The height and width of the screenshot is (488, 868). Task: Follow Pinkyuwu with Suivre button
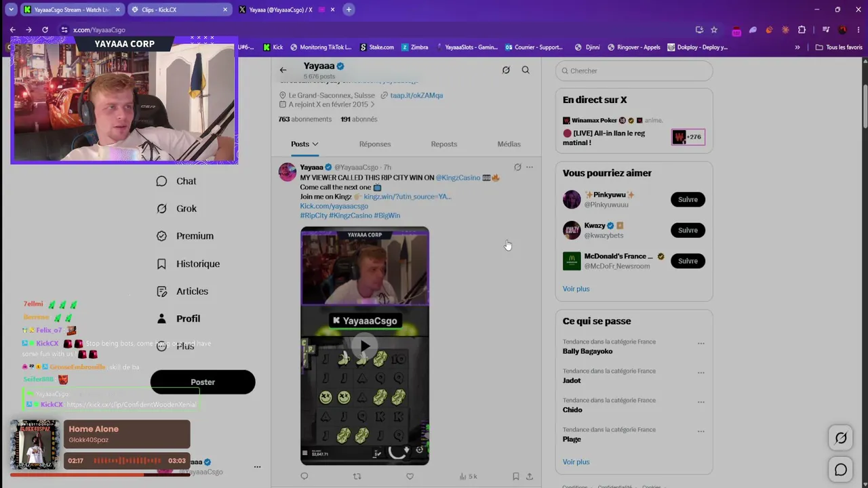click(x=688, y=199)
